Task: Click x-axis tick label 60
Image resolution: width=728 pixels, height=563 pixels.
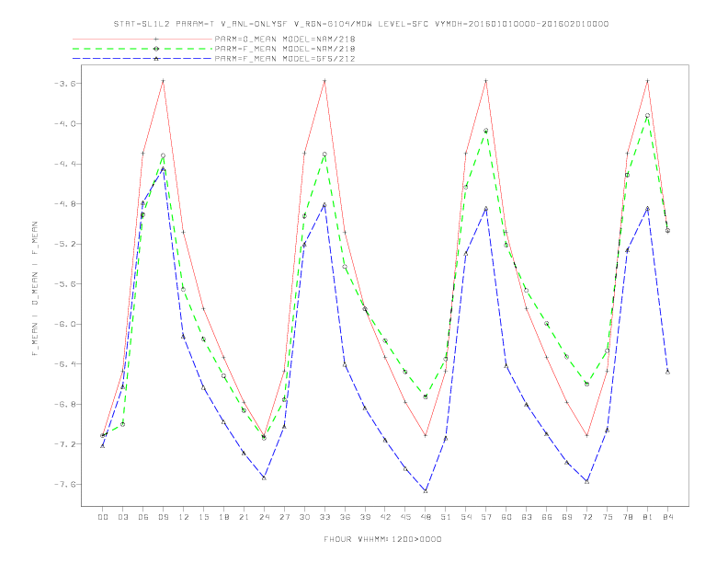Action: pyautogui.click(x=506, y=517)
